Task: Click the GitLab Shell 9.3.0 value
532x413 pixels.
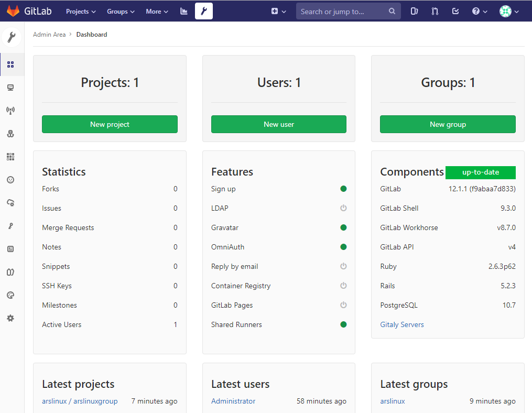Action: (x=508, y=209)
